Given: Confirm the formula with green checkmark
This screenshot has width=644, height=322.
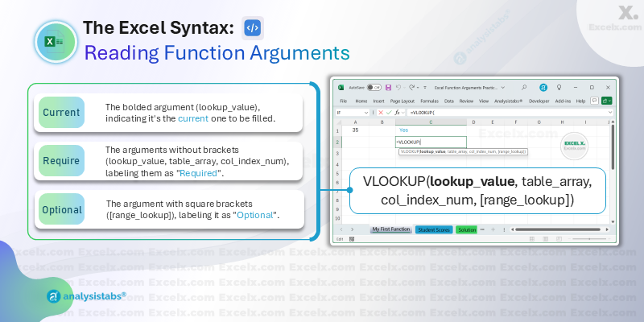Looking at the screenshot, I should coord(389,112).
